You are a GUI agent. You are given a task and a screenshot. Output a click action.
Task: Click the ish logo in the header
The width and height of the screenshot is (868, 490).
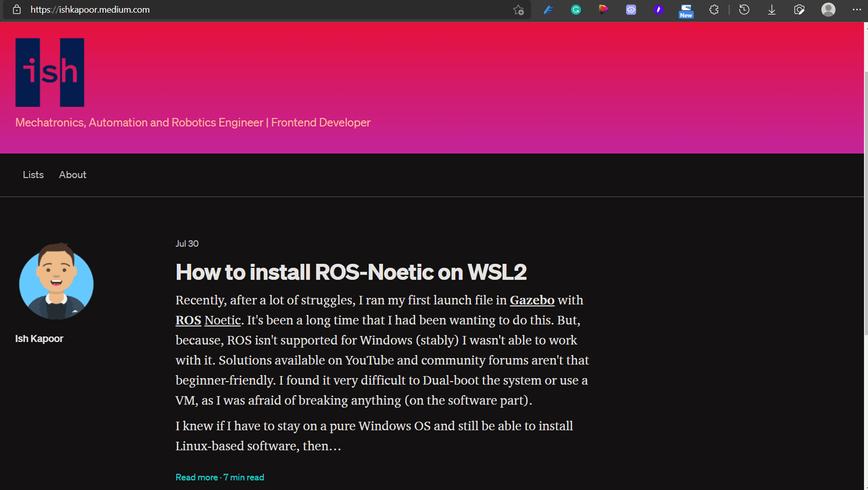click(50, 72)
